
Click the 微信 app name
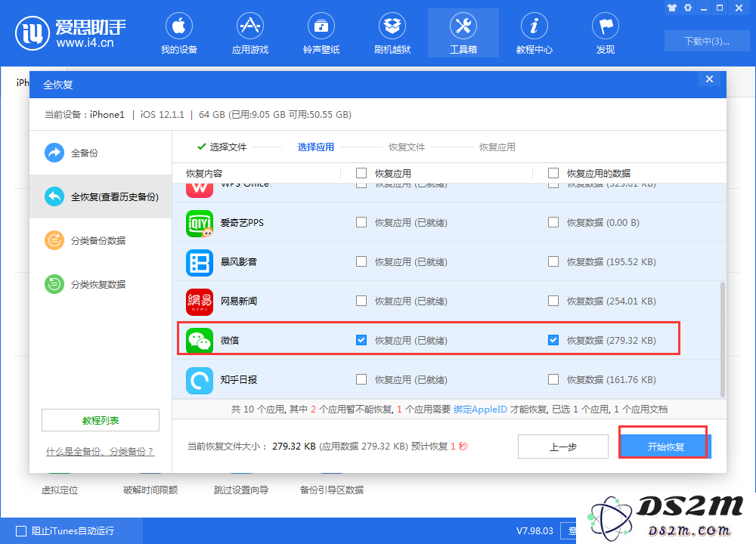[230, 340]
